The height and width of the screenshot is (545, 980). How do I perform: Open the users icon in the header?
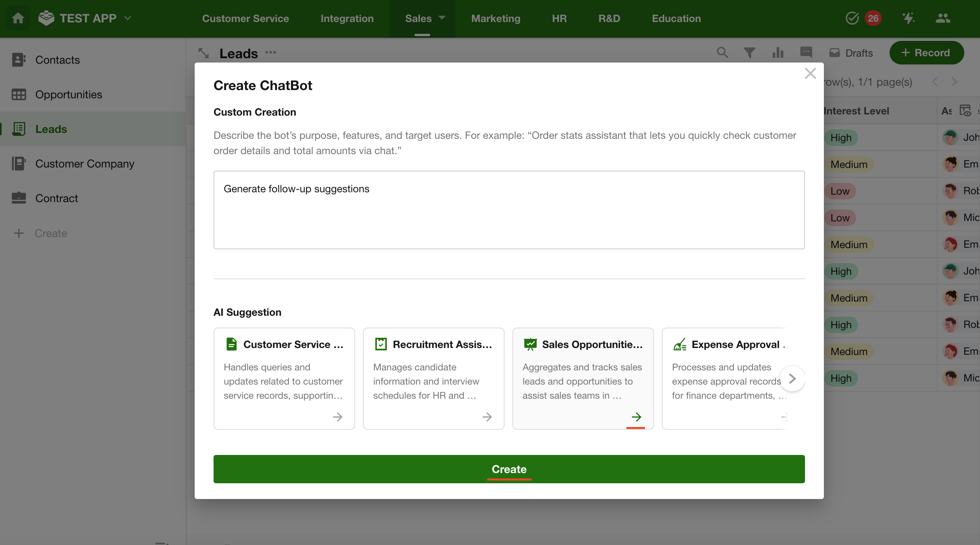943,18
